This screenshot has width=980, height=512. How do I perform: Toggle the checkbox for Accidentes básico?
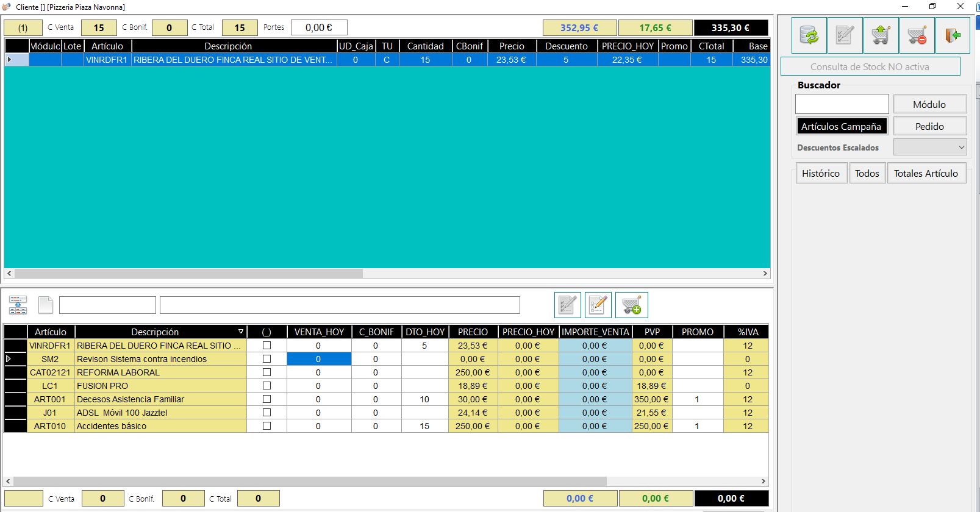pyautogui.click(x=266, y=425)
